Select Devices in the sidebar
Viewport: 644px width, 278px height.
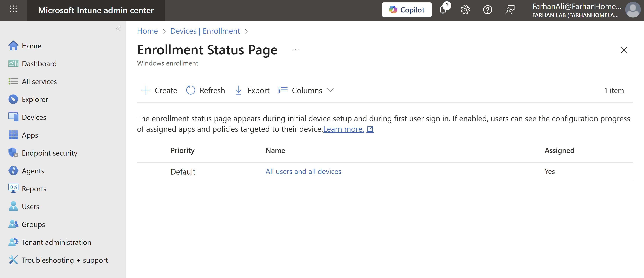pos(34,117)
